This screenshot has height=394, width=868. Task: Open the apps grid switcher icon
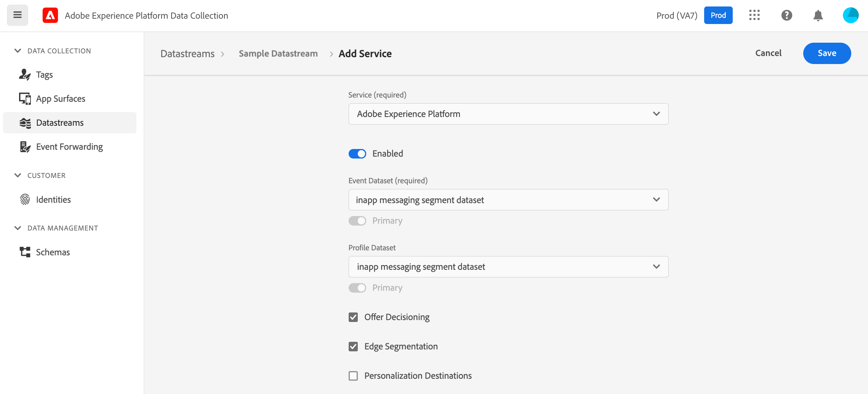pos(754,15)
